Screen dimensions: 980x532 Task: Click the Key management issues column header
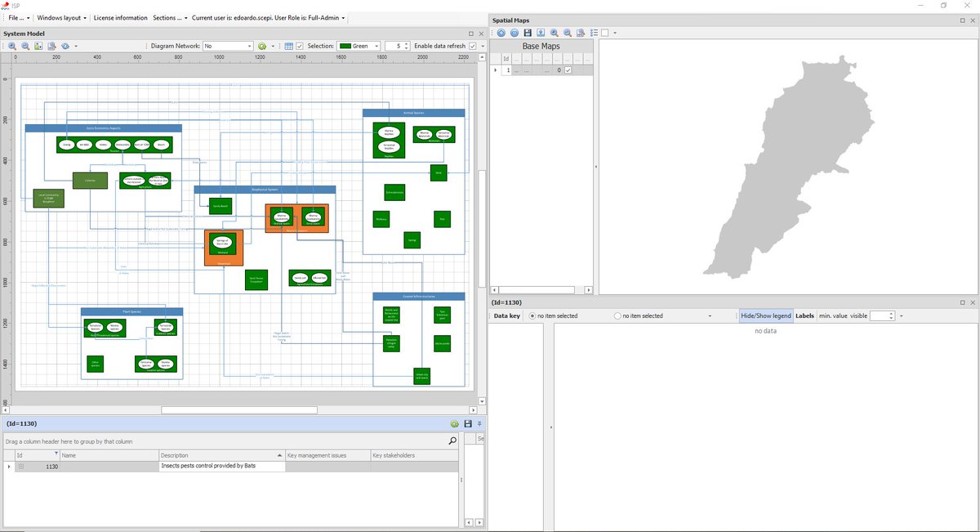point(327,455)
